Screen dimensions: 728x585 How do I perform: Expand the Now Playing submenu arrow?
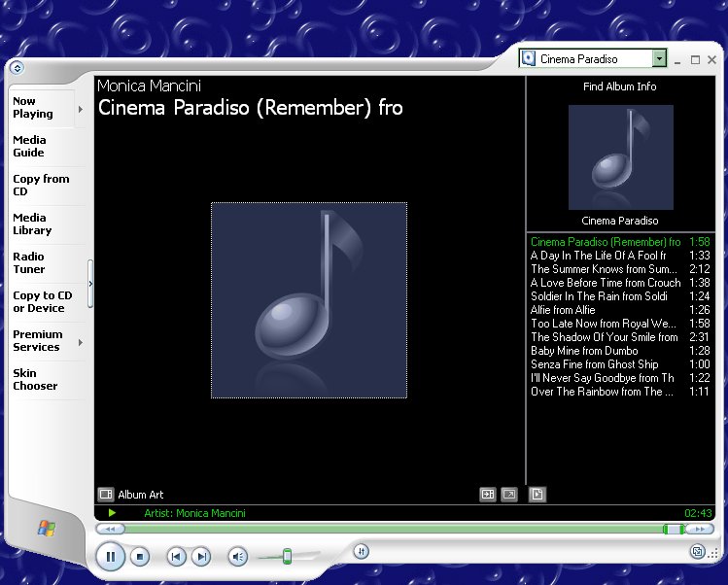pyautogui.click(x=81, y=108)
